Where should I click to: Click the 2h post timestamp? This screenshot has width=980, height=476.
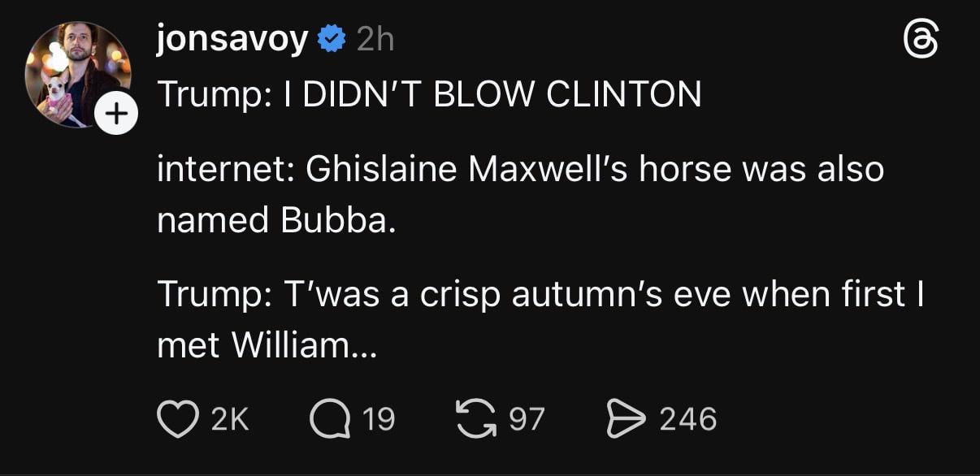coord(375,40)
